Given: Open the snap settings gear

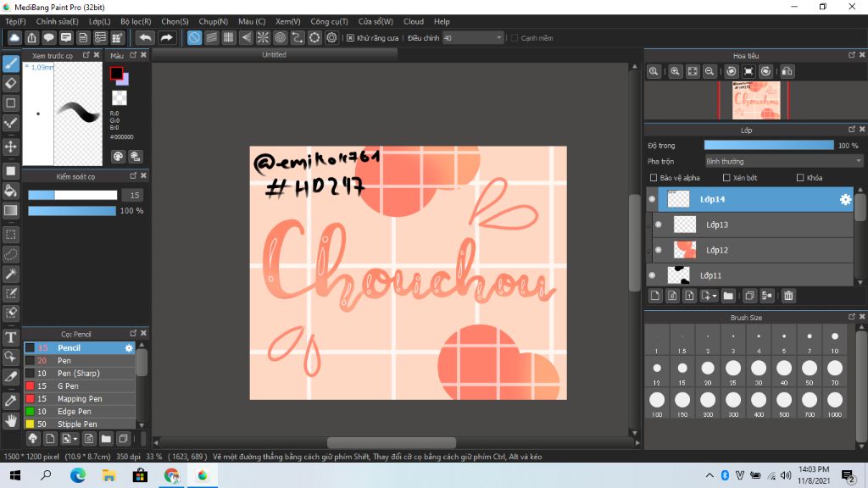Looking at the screenshot, I should (x=331, y=37).
